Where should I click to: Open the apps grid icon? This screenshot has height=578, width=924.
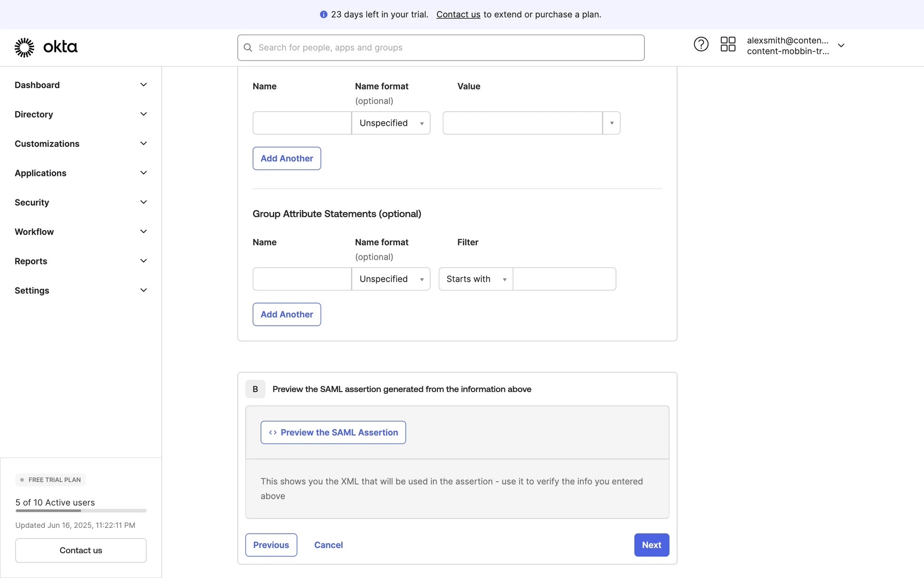pos(728,44)
